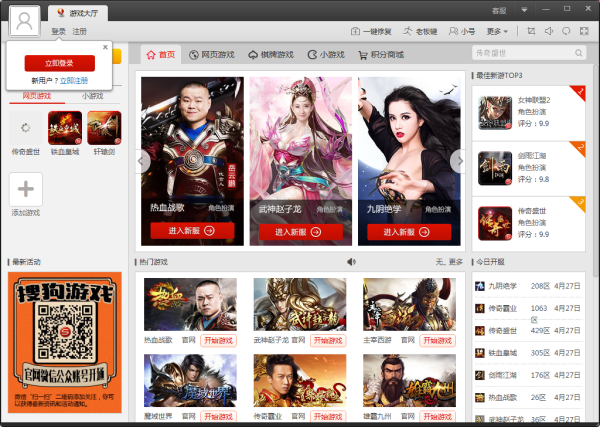The height and width of the screenshot is (427, 600).
Task: Click 更多 in the 热门游戏 header
Action: click(455, 262)
